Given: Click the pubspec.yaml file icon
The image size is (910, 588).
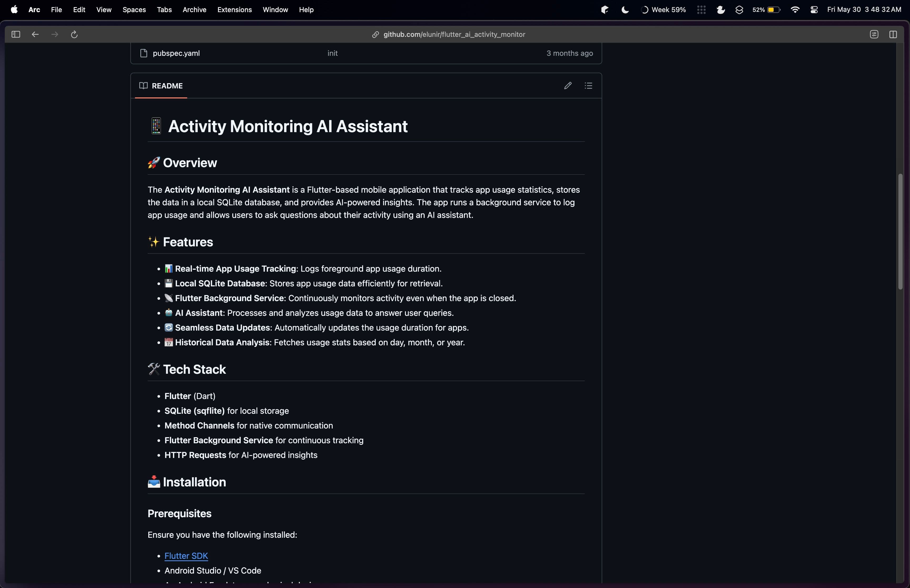Looking at the screenshot, I should pyautogui.click(x=143, y=53).
